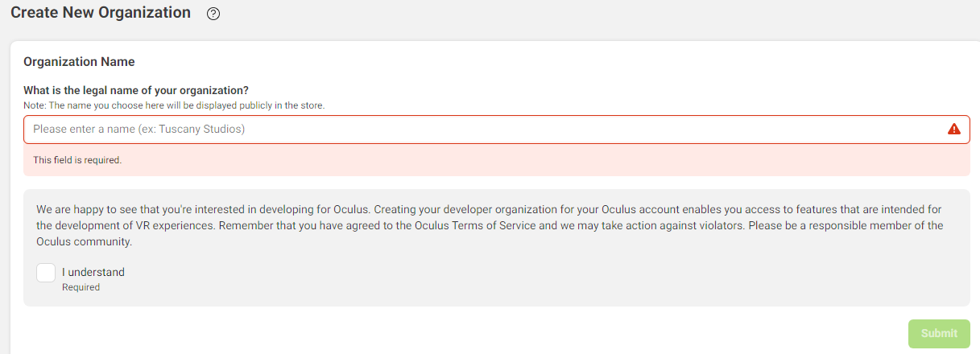The image size is (980, 354).
Task: Click the green Submit button
Action: [939, 333]
